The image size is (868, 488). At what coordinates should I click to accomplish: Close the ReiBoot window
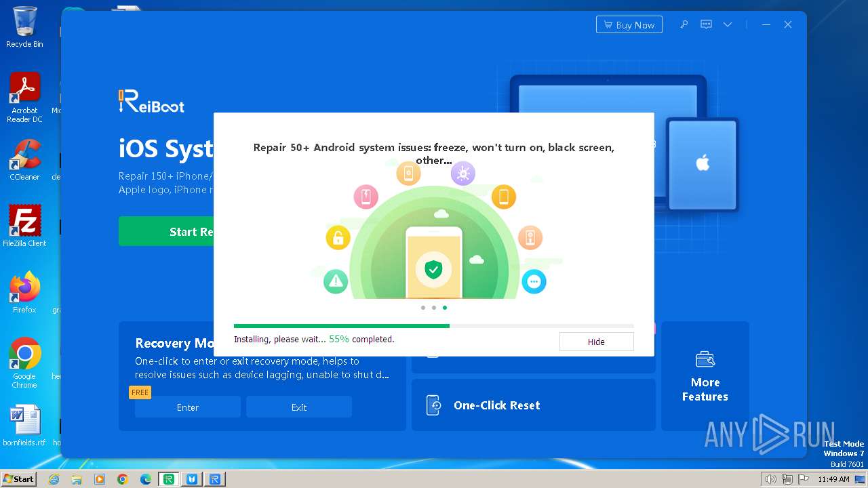pos(788,24)
